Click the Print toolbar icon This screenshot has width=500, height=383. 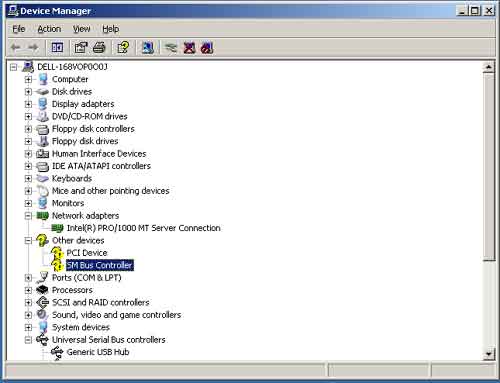[99, 48]
